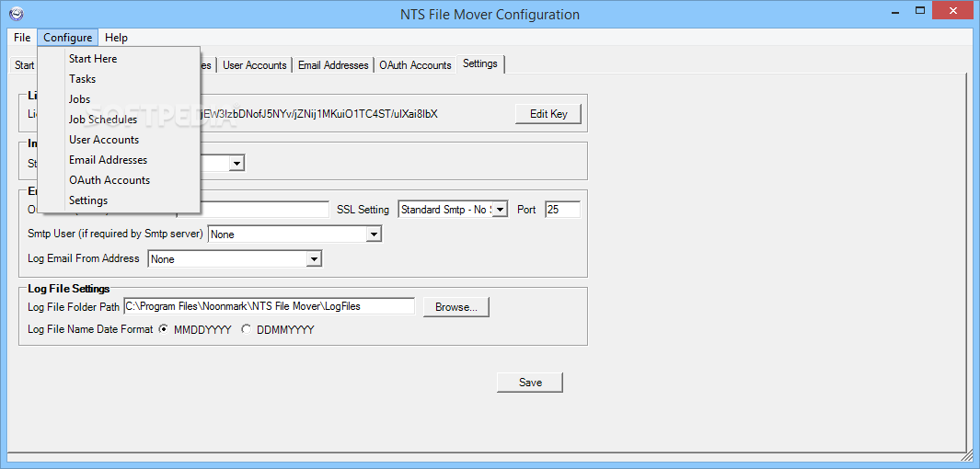
Task: Select the DDMMYYYY date format radio
Action: click(x=247, y=329)
